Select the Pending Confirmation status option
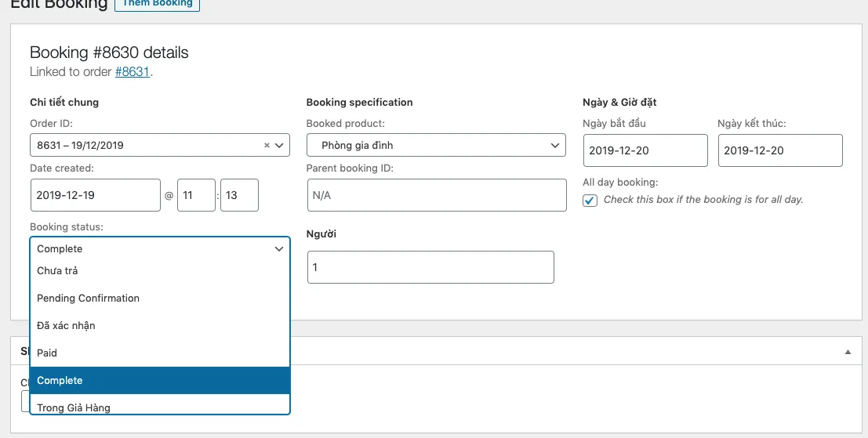Viewport: 868px width, 438px height. 159,298
